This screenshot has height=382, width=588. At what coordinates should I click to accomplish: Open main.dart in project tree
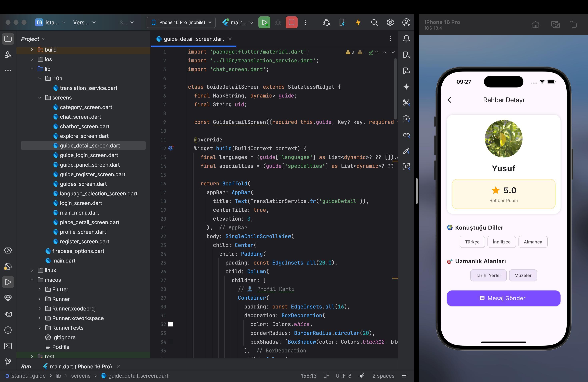[61, 261]
